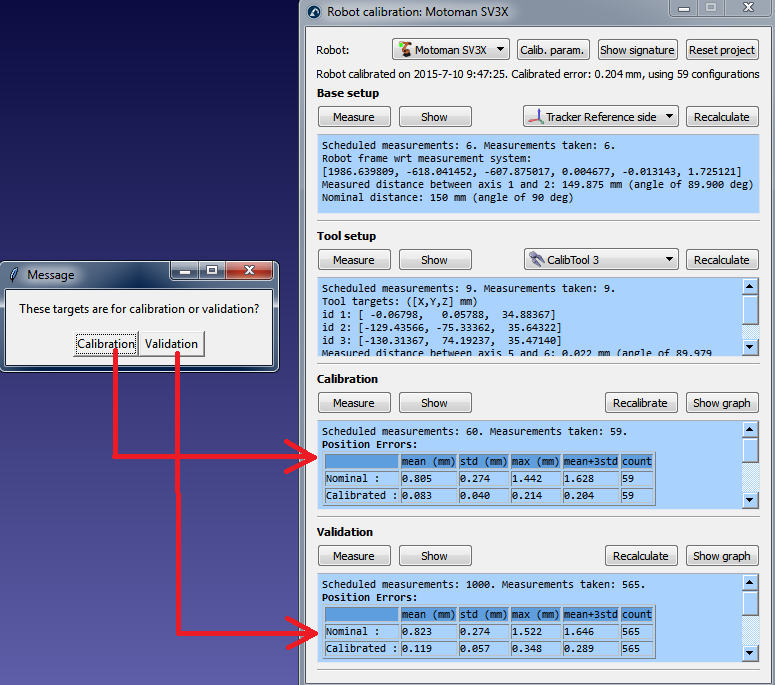Click Measure in Validation section
This screenshot has width=775, height=685.
point(353,556)
